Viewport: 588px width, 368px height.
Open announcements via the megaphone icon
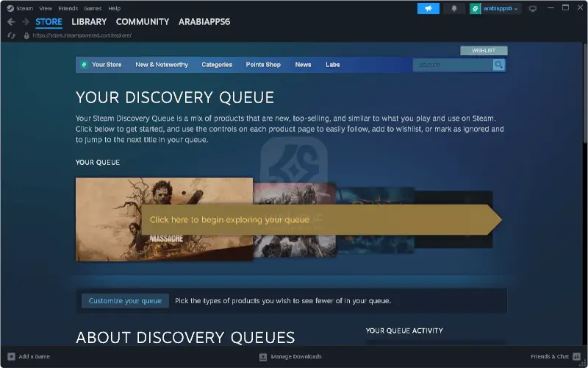click(x=429, y=8)
